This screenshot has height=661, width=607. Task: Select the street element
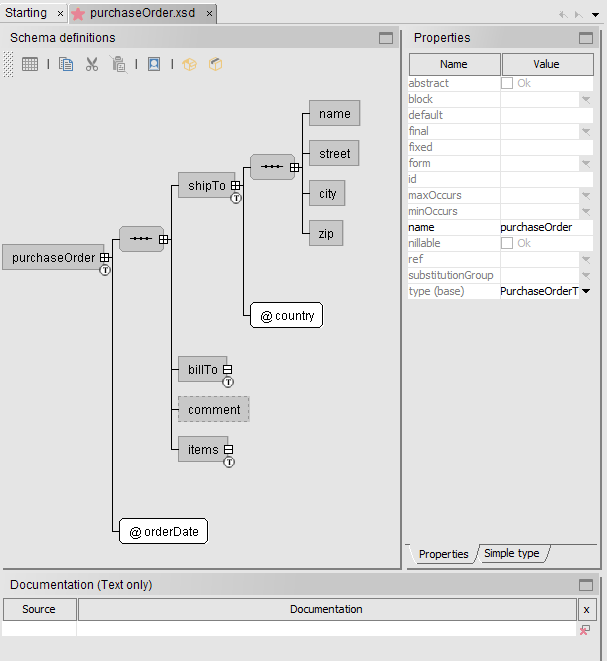point(334,153)
